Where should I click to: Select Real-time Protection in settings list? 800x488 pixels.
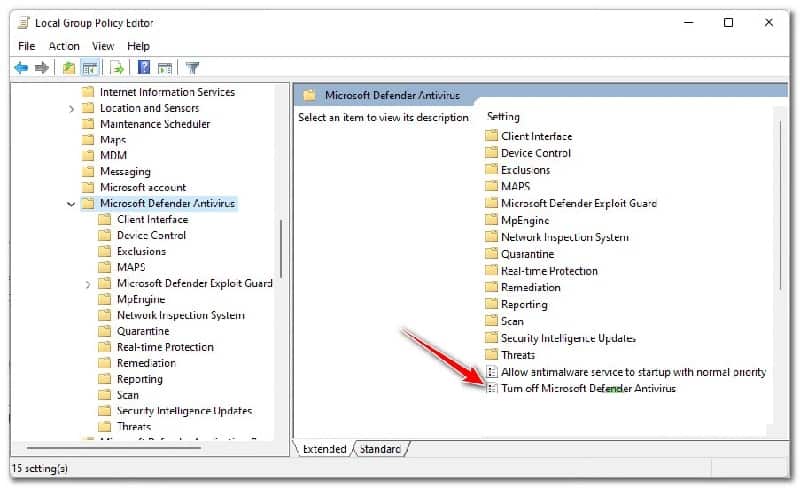(x=549, y=271)
